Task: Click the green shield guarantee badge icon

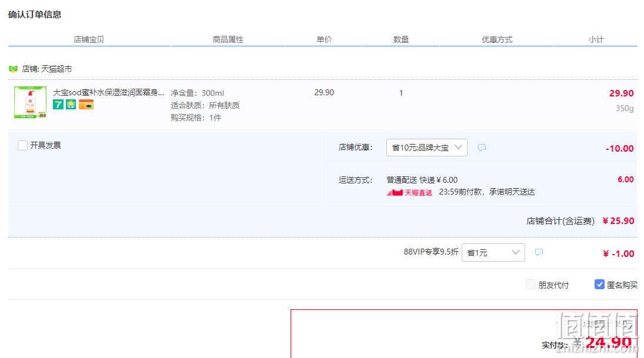Action: pos(71,105)
